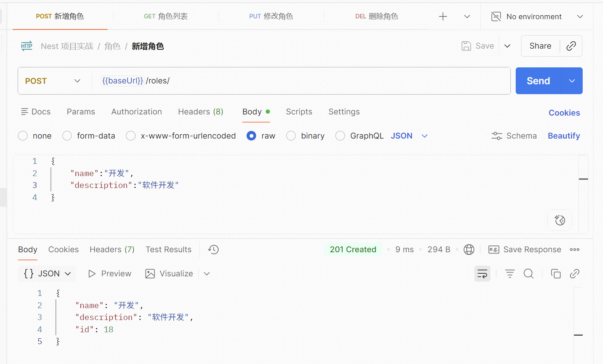Switch to the PUT 修改角色 tab
Viewport: 603px width, 364px height.
pos(271,16)
